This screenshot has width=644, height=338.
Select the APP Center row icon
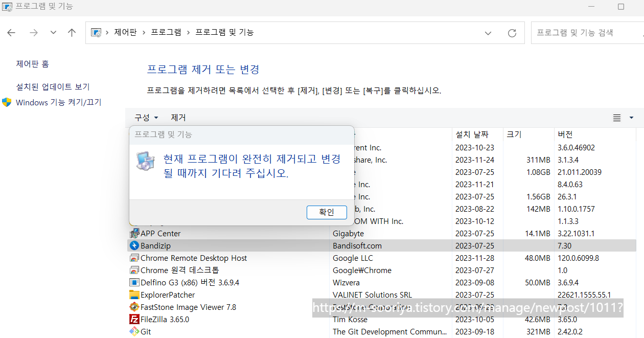[134, 234]
